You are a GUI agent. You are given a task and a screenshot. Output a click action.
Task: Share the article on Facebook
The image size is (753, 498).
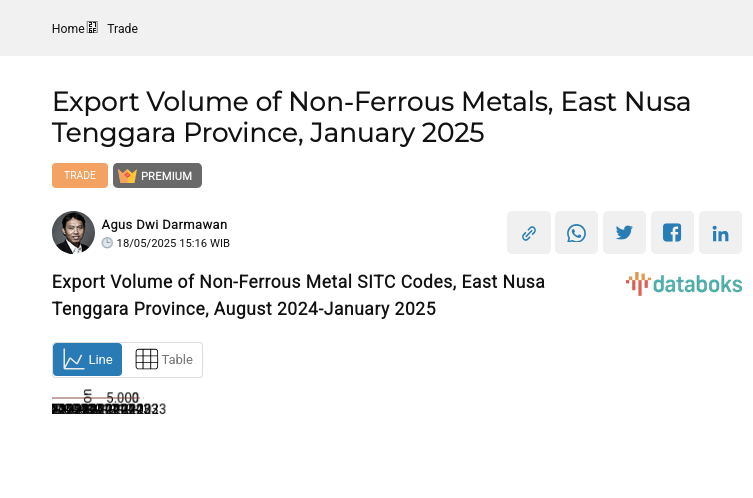point(672,233)
